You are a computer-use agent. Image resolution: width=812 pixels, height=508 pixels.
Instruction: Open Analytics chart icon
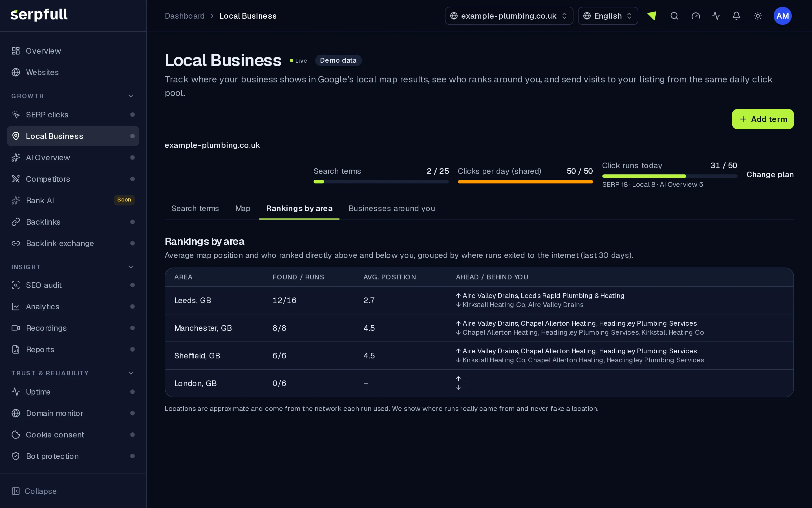click(x=16, y=306)
